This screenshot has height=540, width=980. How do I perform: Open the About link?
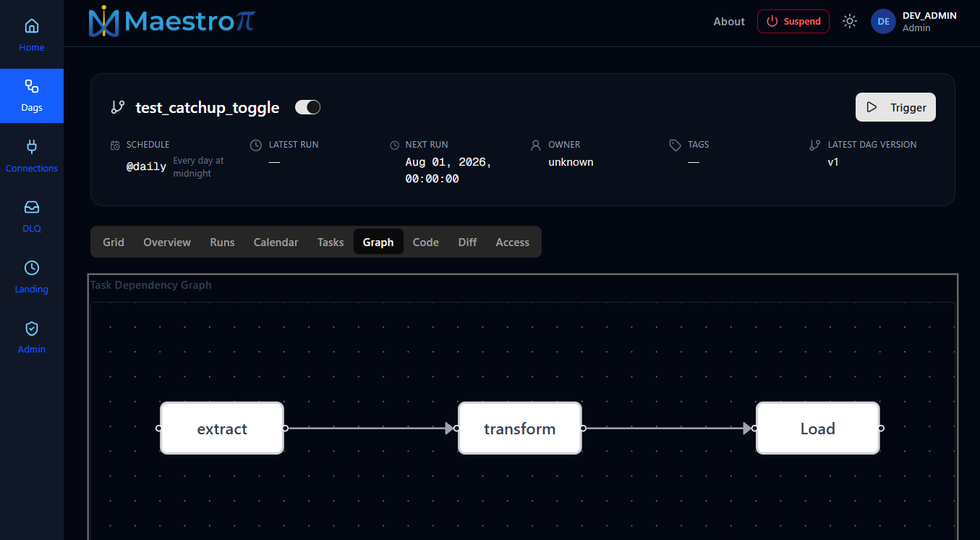point(729,22)
